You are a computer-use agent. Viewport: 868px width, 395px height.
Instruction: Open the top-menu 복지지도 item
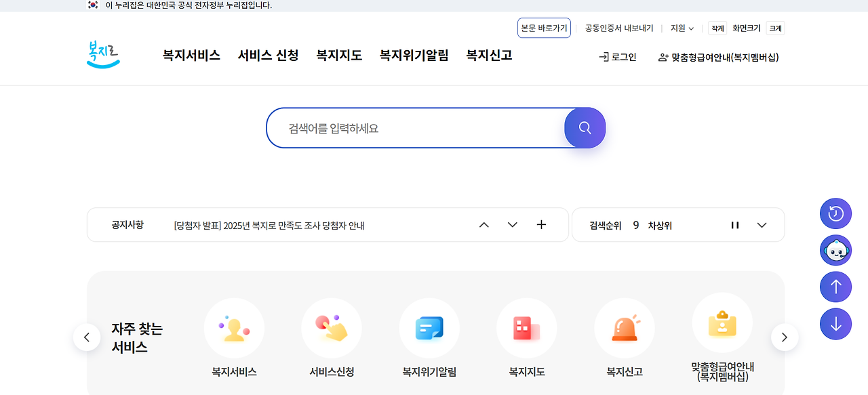click(339, 56)
